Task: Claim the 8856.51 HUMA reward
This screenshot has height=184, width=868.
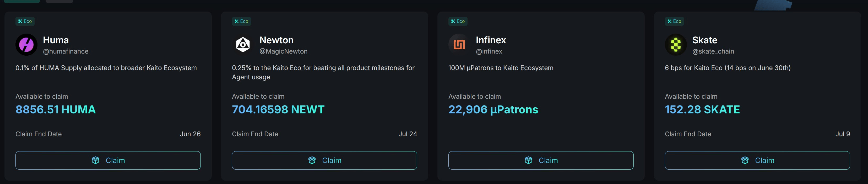Action: point(108,160)
